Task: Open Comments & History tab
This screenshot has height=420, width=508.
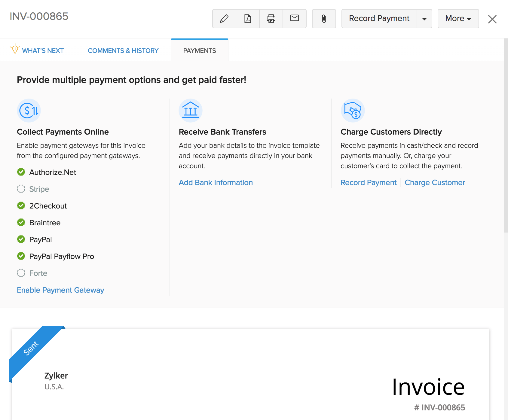Action: click(x=123, y=50)
